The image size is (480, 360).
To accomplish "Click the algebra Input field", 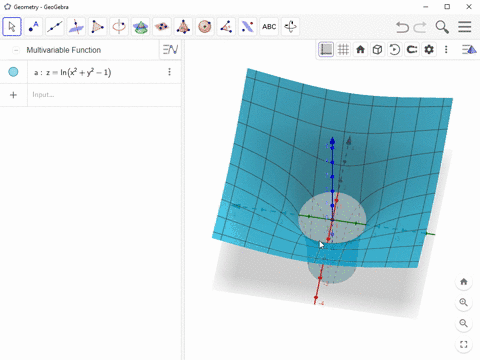I will 103,95.
